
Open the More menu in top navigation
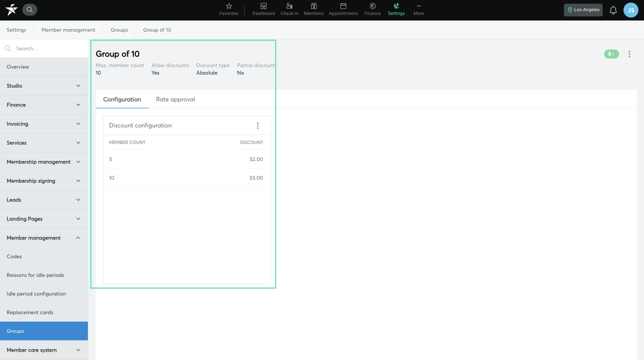(419, 10)
